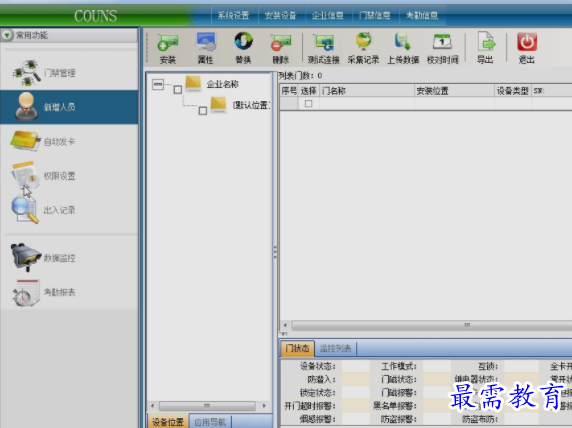The height and width of the screenshot is (428, 572).
Task: Select the 默认位置 tree label
Action: pos(252,105)
